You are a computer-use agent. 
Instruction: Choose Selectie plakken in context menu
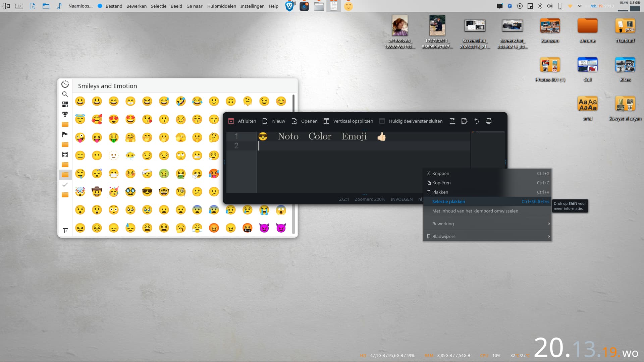pos(487,201)
